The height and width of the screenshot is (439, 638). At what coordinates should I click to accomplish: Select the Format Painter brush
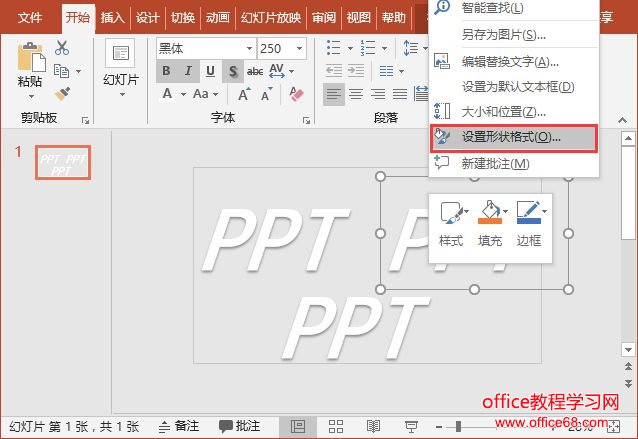coord(62,94)
